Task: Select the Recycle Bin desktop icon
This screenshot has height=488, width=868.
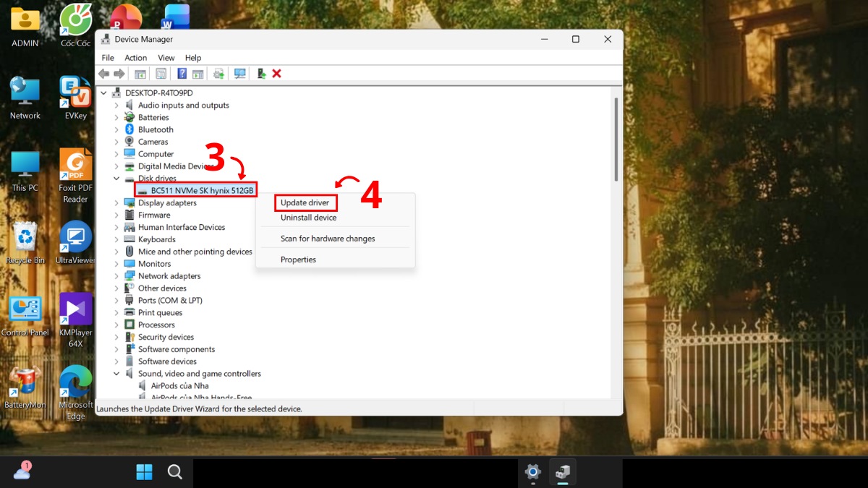Action: (25, 243)
